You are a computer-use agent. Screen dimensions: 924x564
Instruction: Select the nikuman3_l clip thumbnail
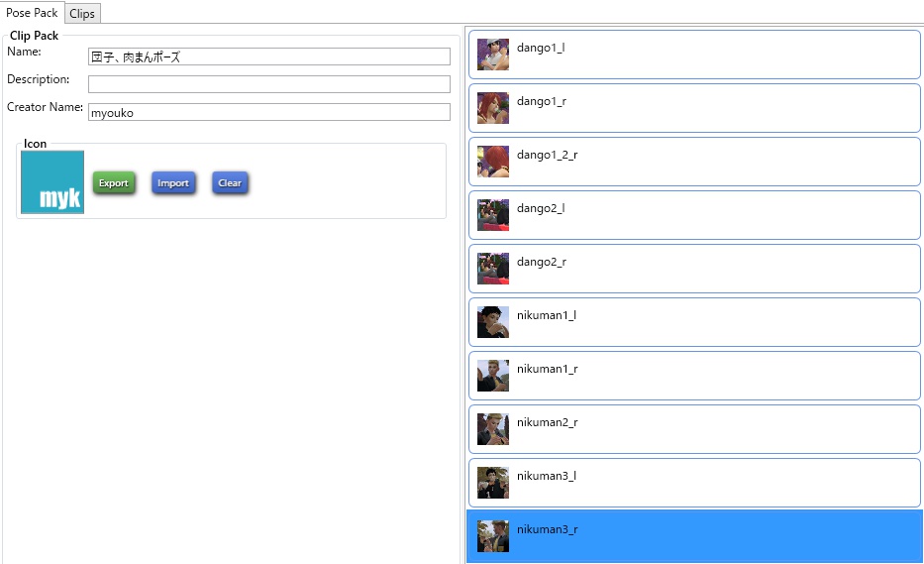point(492,483)
